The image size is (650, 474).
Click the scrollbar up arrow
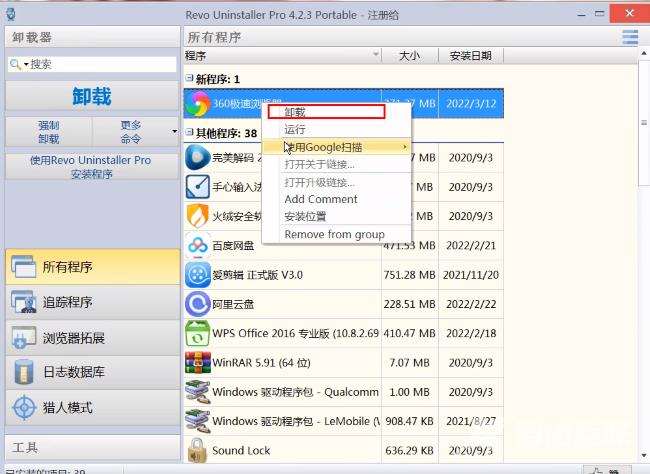(x=644, y=53)
